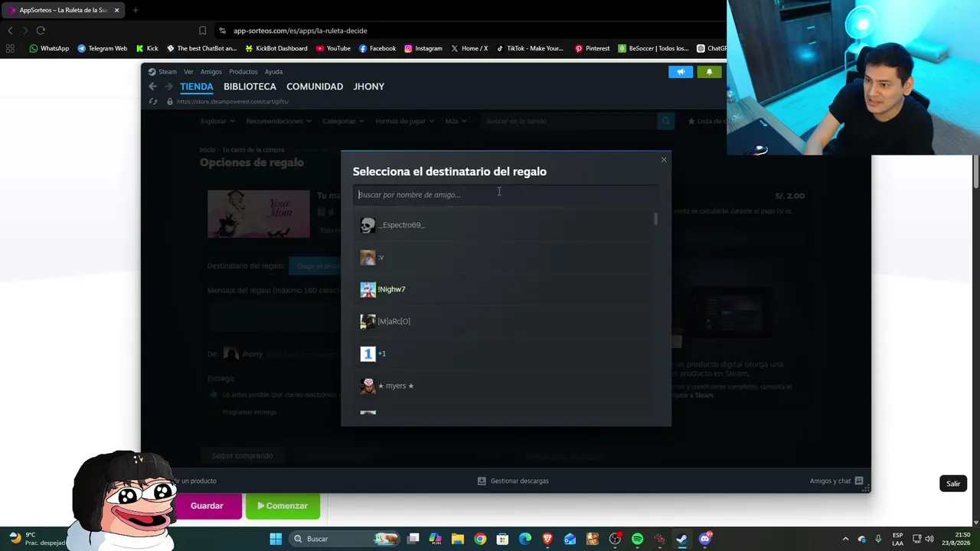The width and height of the screenshot is (980, 551).
Task: Go forward in Steam navigation
Action: click(169, 86)
